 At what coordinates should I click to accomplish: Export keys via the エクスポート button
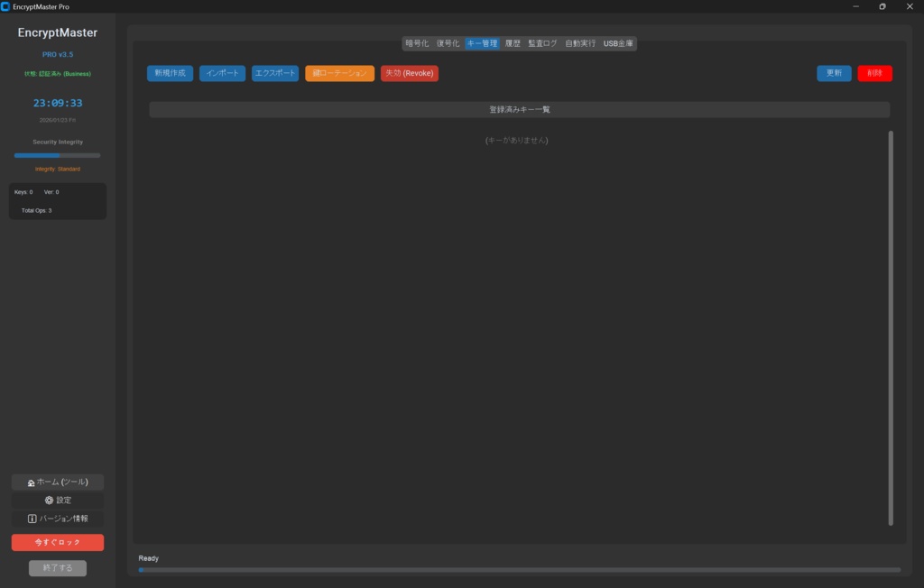[274, 73]
